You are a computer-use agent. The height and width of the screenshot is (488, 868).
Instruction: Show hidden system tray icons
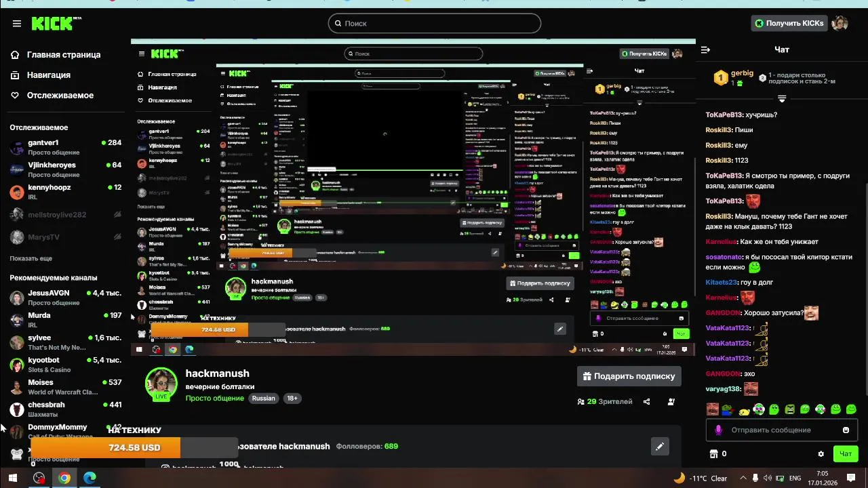pyautogui.click(x=744, y=478)
